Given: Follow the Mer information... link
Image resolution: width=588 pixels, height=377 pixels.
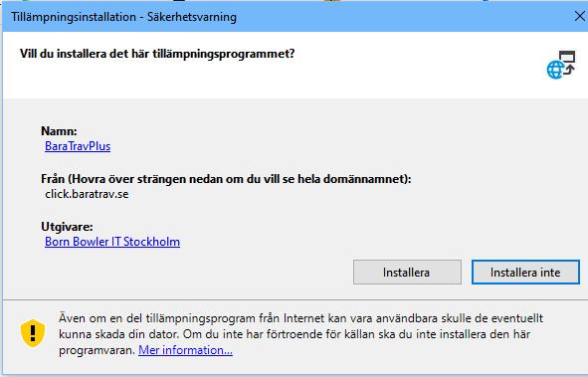Looking at the screenshot, I should coord(185,350).
